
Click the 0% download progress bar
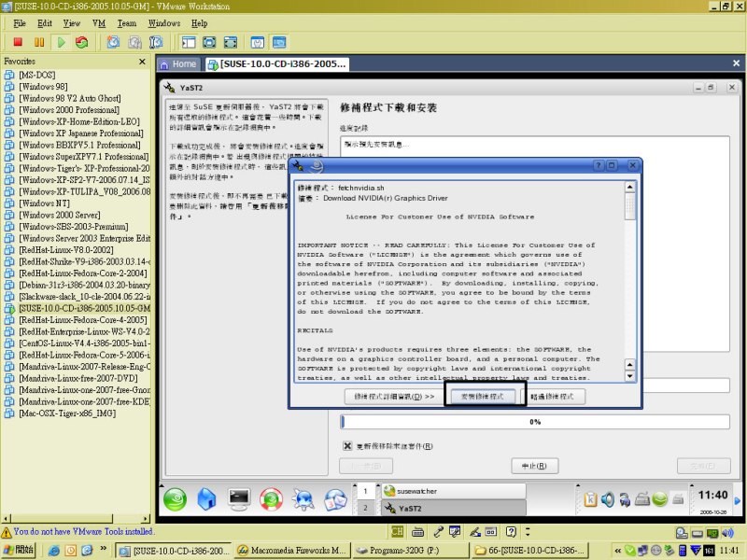(535, 422)
